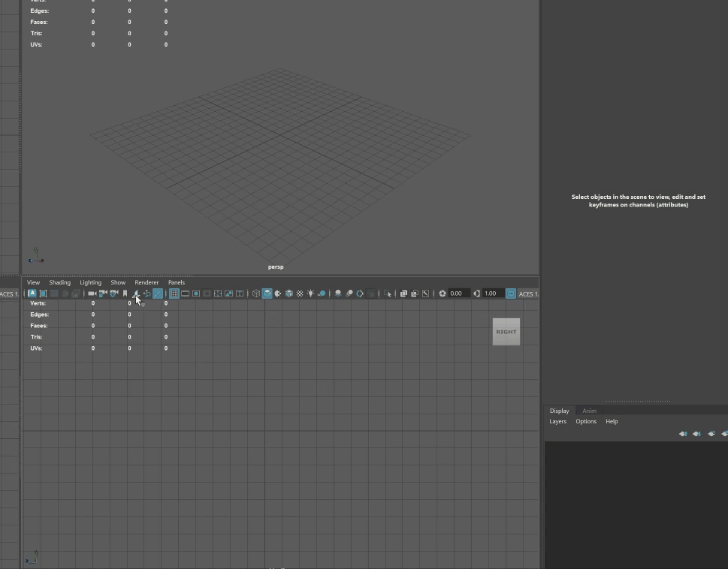The height and width of the screenshot is (569, 728).
Task: Expand the Panels menu
Action: [177, 283]
